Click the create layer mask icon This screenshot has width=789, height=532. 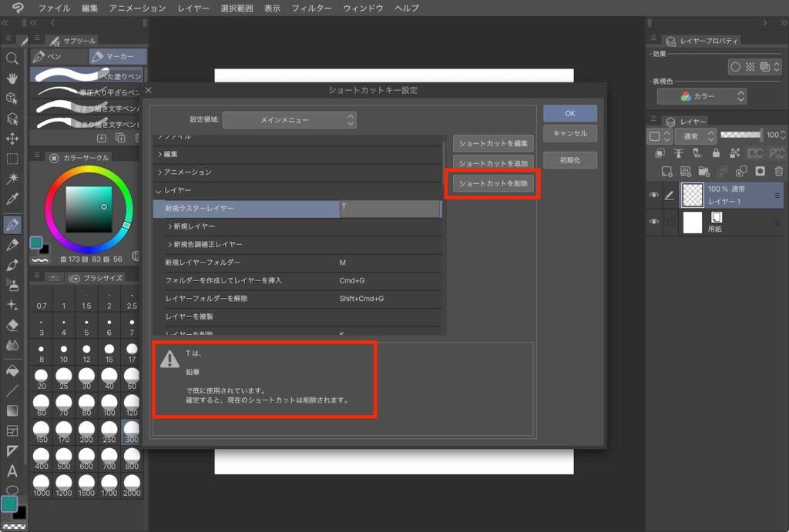[x=760, y=172]
